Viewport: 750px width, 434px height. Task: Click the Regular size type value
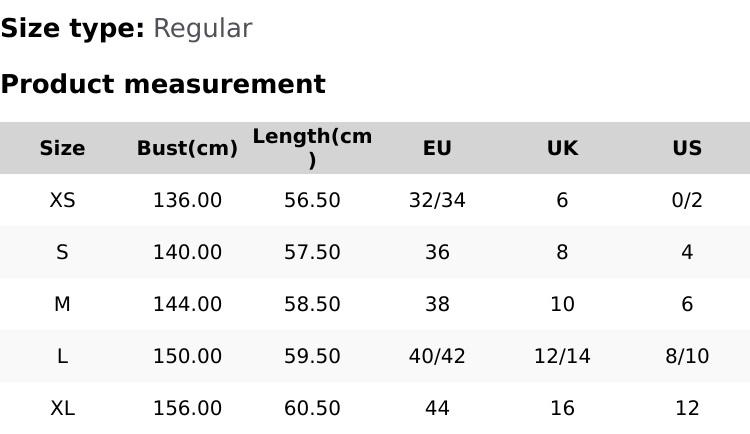(x=202, y=28)
